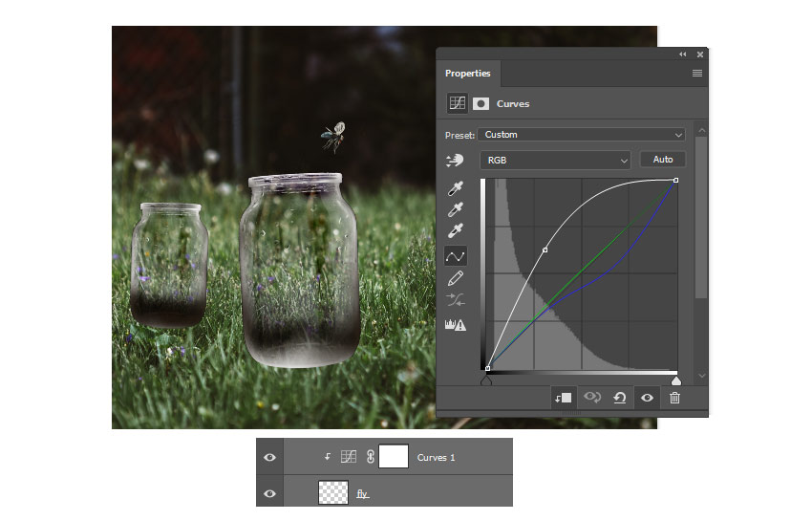Hide the fly layer
Image resolution: width=812 pixels, height=521 pixels.
point(269,493)
